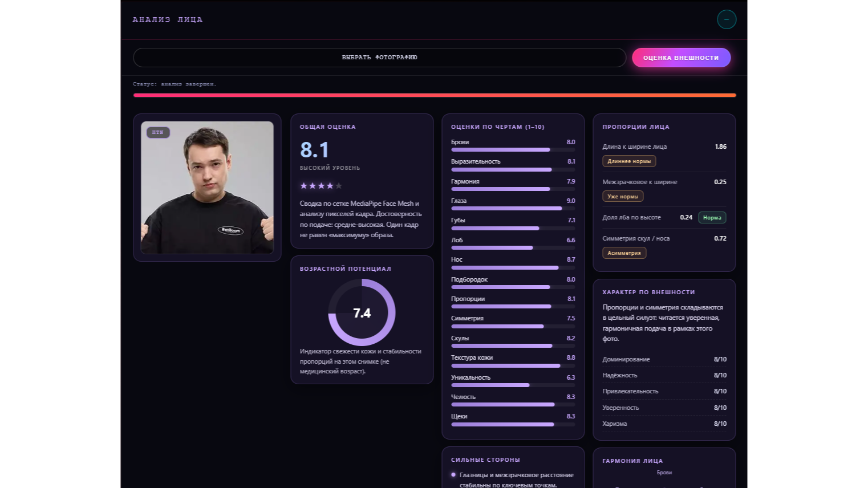Image resolution: width=868 pixels, height=488 pixels.
Task: Click the 7.4 age potential ring chart
Action: coord(362,312)
